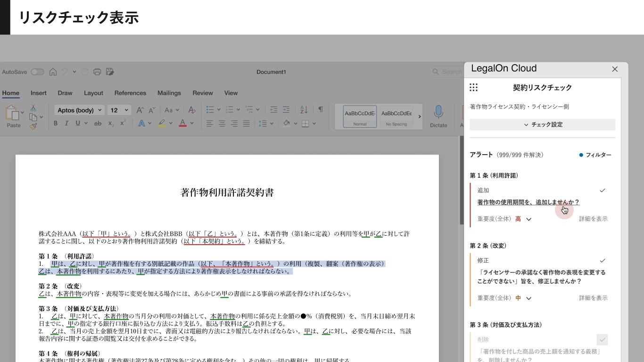Close the LegalOn Cloud panel
This screenshot has height=362, width=644.
615,69
